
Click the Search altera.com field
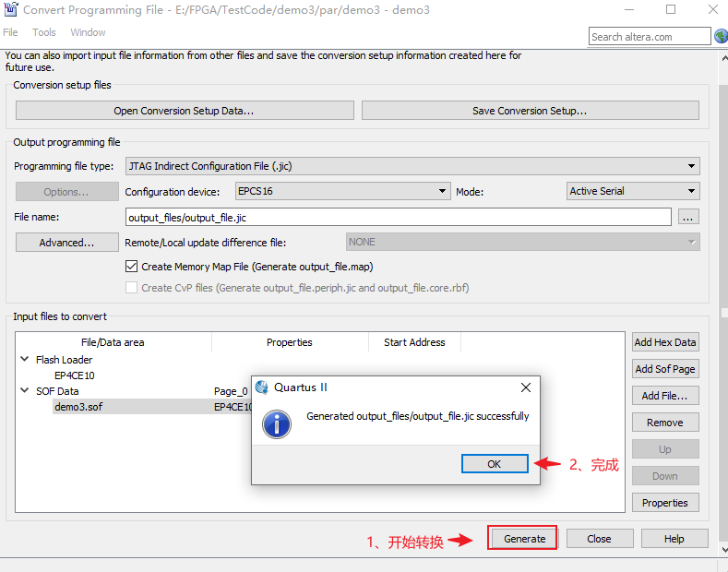coord(650,36)
